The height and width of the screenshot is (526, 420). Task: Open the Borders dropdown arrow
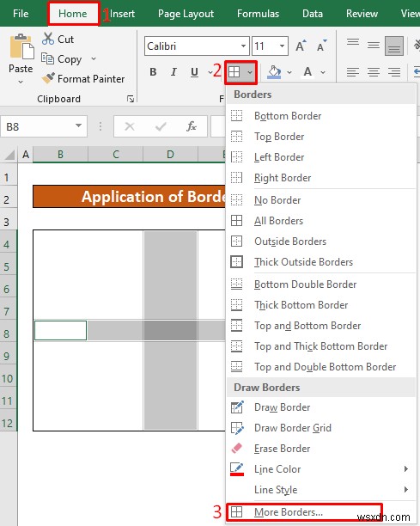tap(250, 72)
